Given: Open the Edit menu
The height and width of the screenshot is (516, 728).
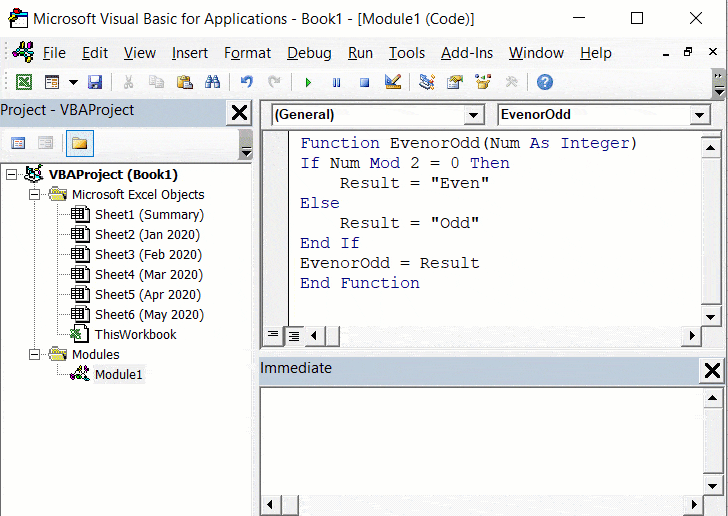Looking at the screenshot, I should [x=95, y=53].
